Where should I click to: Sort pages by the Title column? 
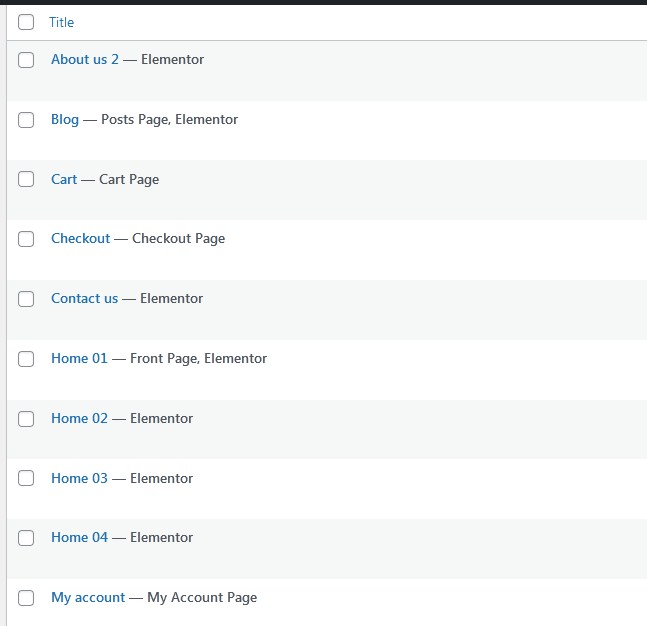click(x=61, y=22)
